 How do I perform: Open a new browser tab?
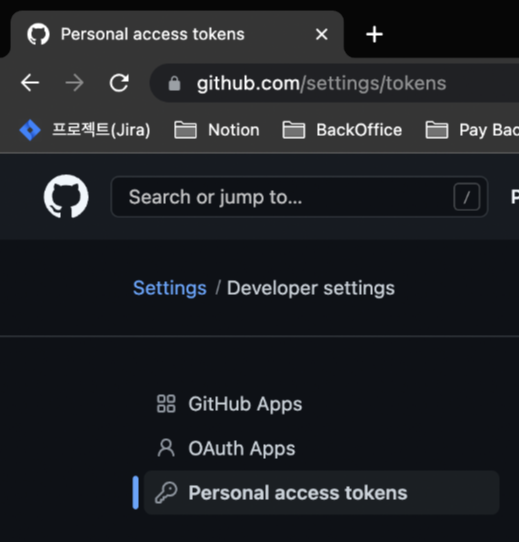point(374,35)
